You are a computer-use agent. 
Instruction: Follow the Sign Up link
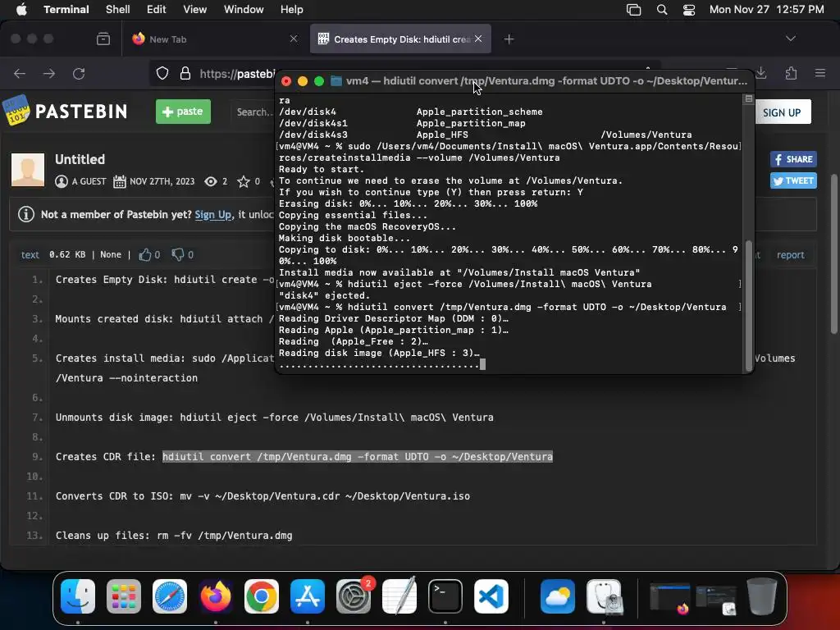[213, 214]
